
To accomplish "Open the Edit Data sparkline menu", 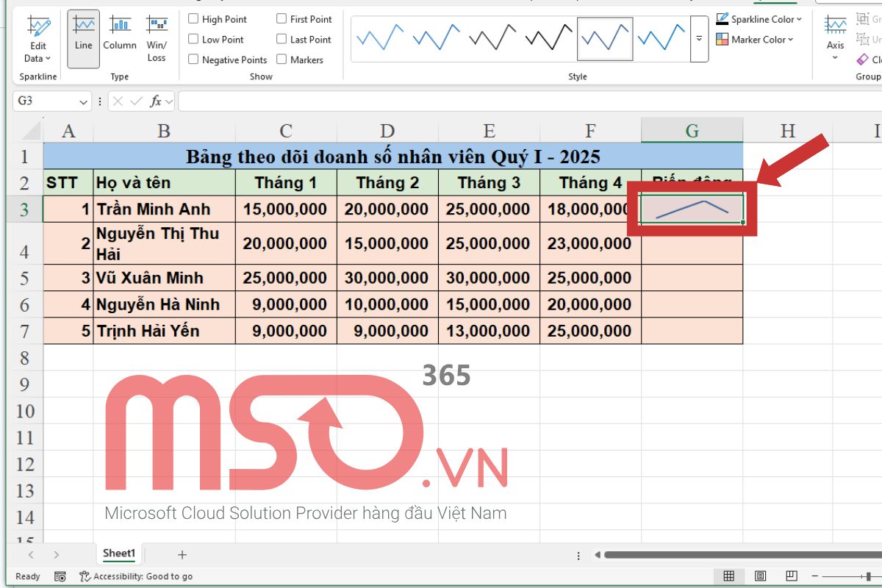I will 38,40.
